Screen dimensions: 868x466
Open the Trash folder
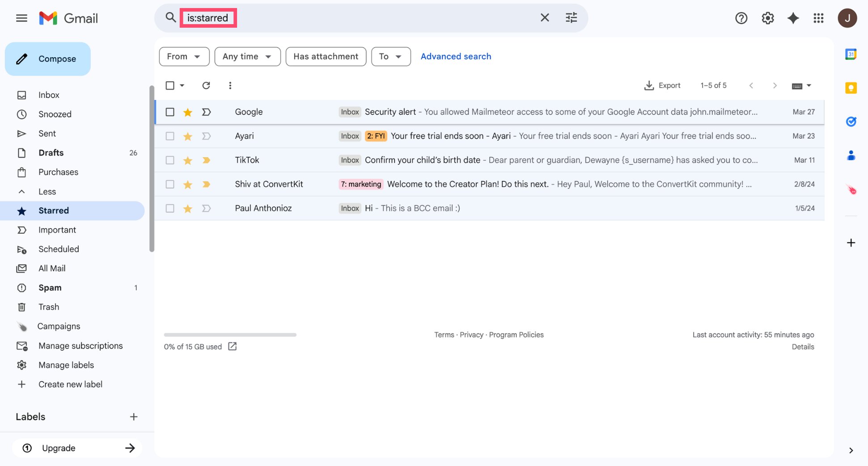coord(72,307)
